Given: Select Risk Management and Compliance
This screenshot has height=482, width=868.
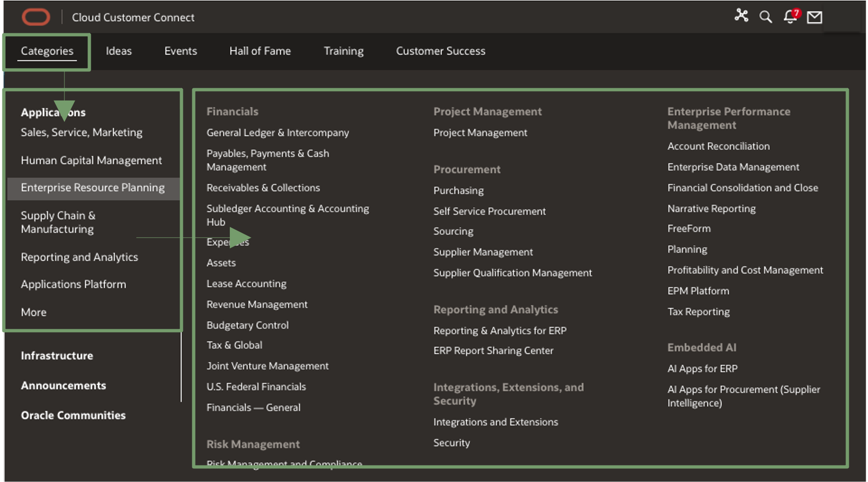Looking at the screenshot, I should [284, 464].
